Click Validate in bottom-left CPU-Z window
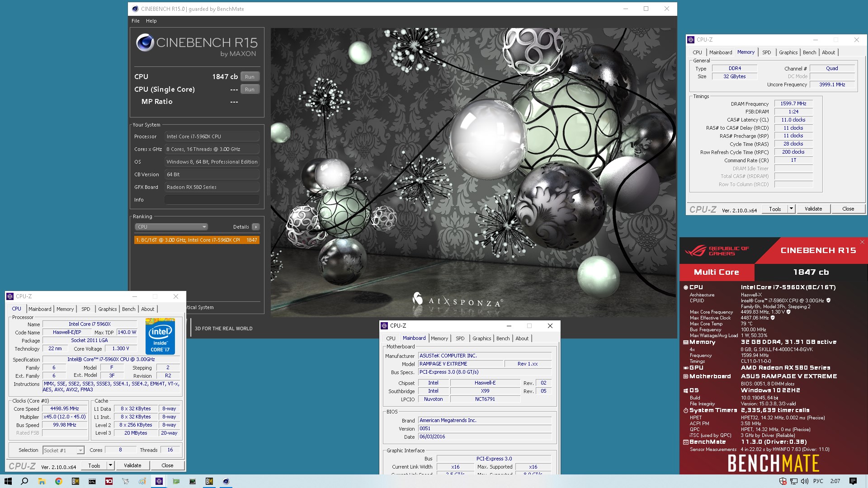The height and width of the screenshot is (488, 868). [x=132, y=465]
